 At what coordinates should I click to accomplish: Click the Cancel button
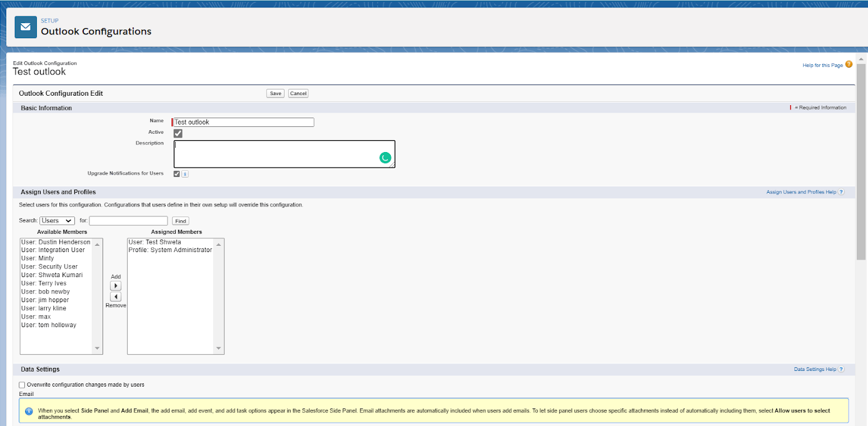(298, 93)
